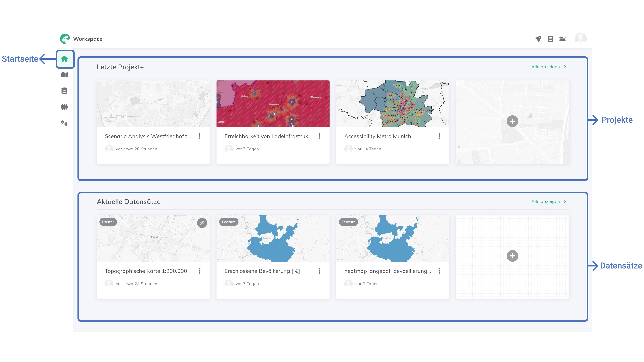Click chevron arrow beside projects Alle anzeigen
Image resolution: width=644 pixels, height=362 pixels.
point(565,67)
